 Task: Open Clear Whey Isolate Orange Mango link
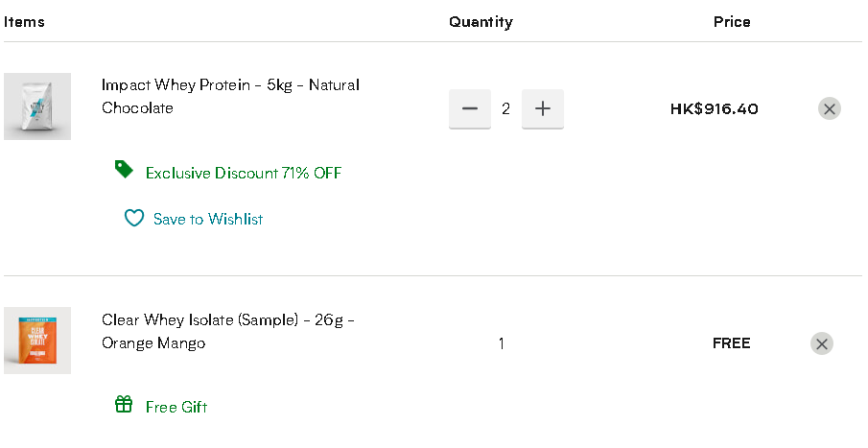point(227,331)
